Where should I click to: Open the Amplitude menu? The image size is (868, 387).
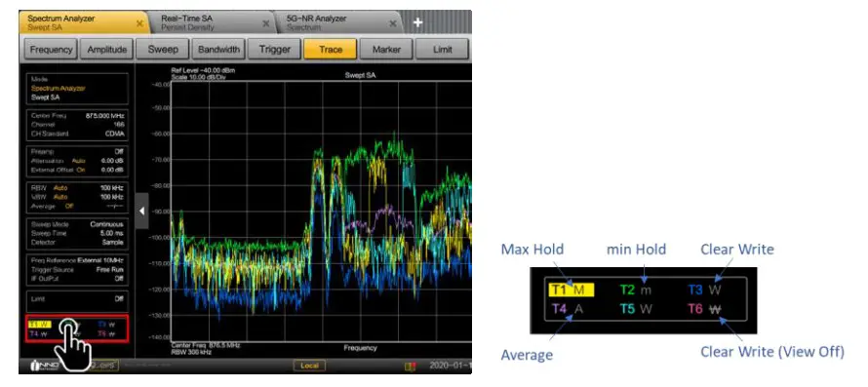(107, 50)
